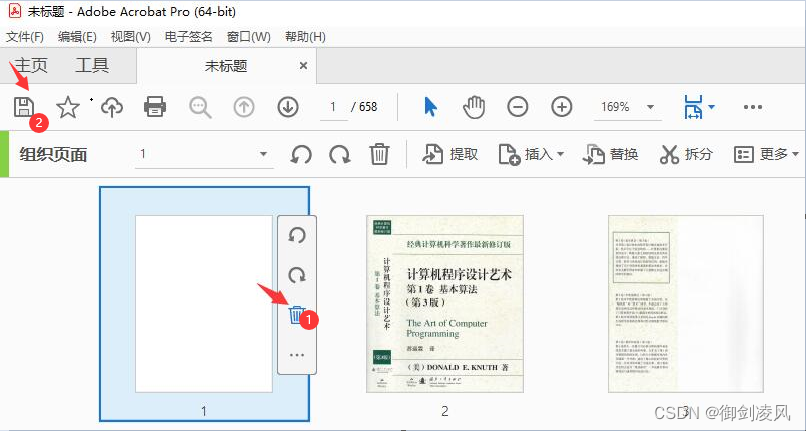This screenshot has width=806, height=431.
Task: Open the top toolbar three-dot overflow menu
Action: click(x=753, y=107)
